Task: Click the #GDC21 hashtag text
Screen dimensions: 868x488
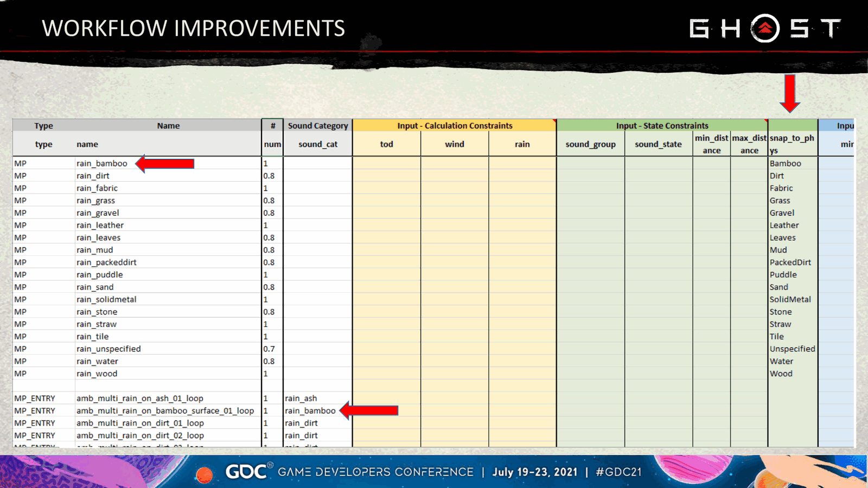Action: [x=618, y=472]
